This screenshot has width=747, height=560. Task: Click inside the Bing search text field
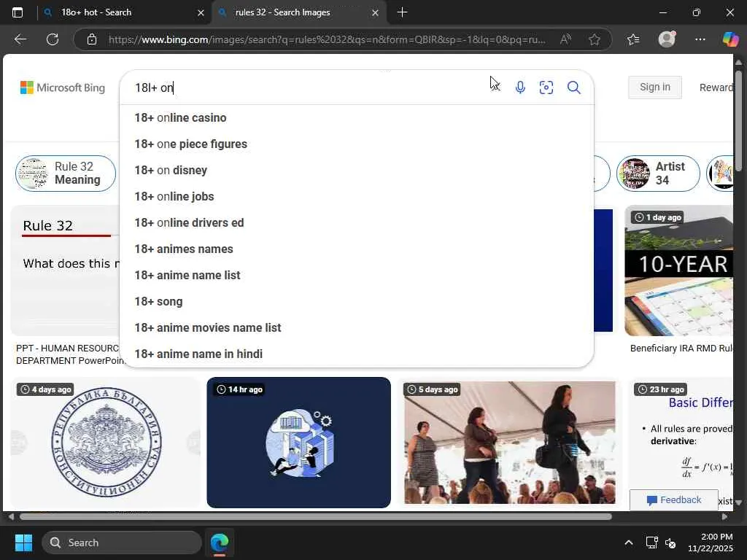tap(309, 87)
